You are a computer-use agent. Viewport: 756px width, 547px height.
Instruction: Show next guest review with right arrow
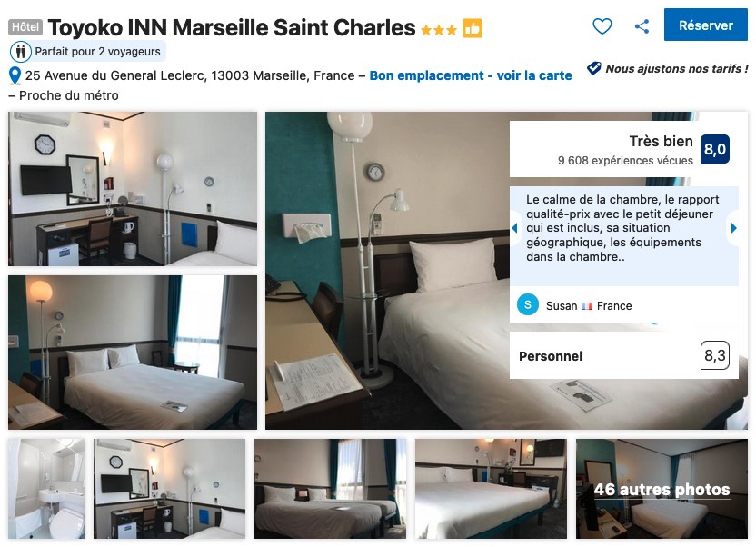coord(733,228)
